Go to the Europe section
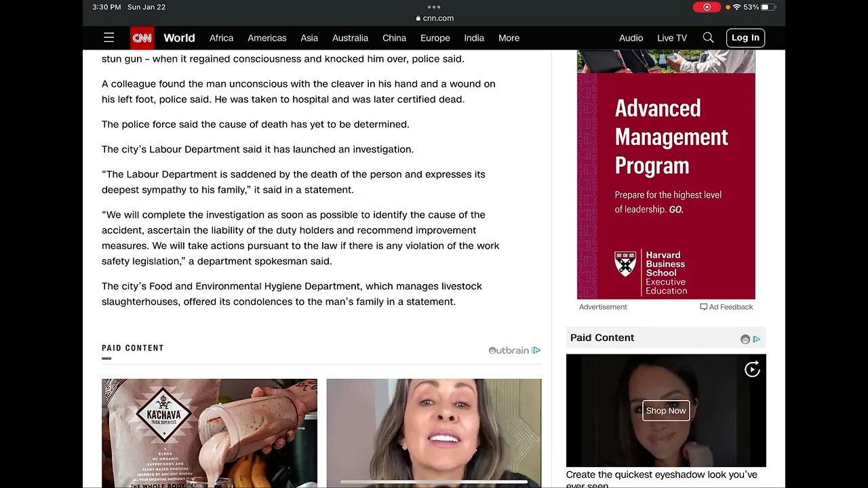Viewport: 868px width, 488px height. click(x=435, y=38)
